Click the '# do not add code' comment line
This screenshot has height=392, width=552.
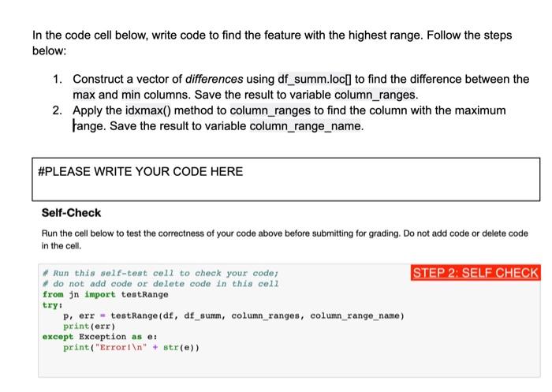161,284
